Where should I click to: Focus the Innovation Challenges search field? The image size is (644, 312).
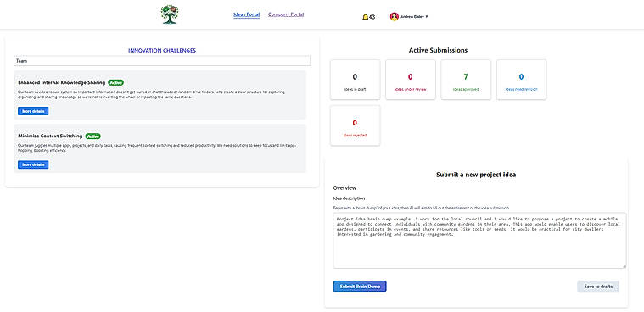[162, 61]
